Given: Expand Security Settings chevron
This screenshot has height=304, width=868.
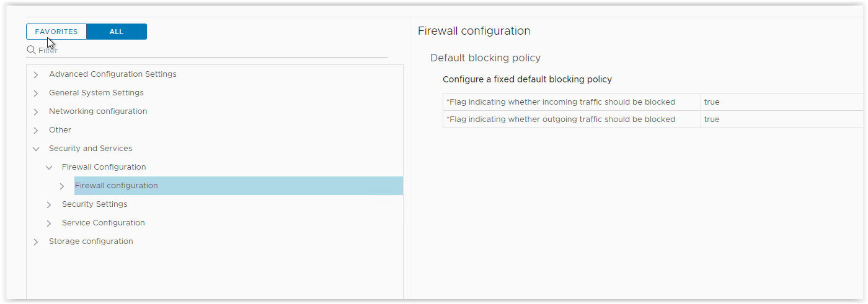Looking at the screenshot, I should (x=49, y=204).
